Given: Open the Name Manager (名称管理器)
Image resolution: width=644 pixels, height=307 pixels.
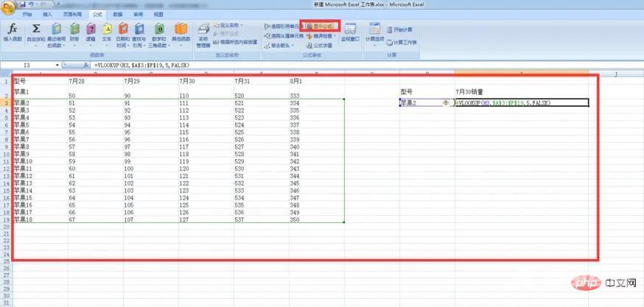Looking at the screenshot, I should [x=203, y=33].
